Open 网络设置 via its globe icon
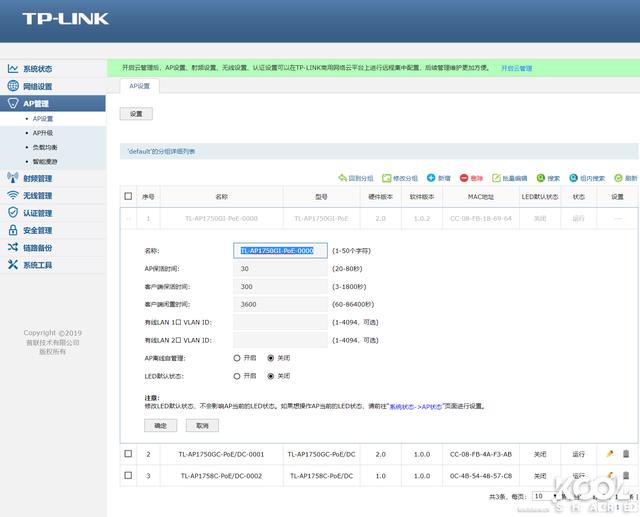The height and width of the screenshot is (517, 640). click(x=13, y=86)
